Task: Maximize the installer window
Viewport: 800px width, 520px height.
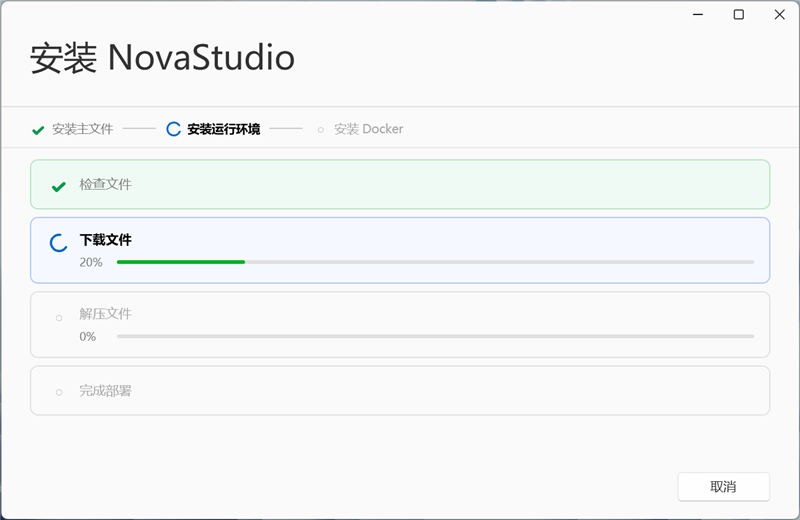Action: [x=739, y=14]
